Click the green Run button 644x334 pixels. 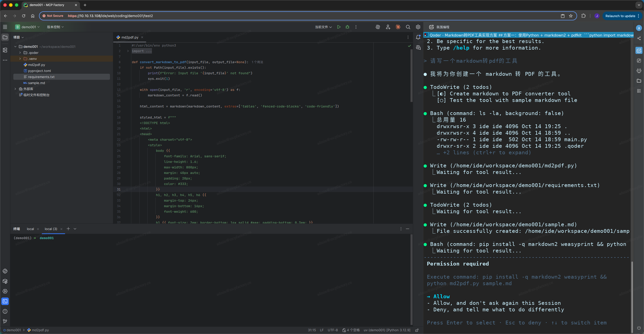click(339, 27)
